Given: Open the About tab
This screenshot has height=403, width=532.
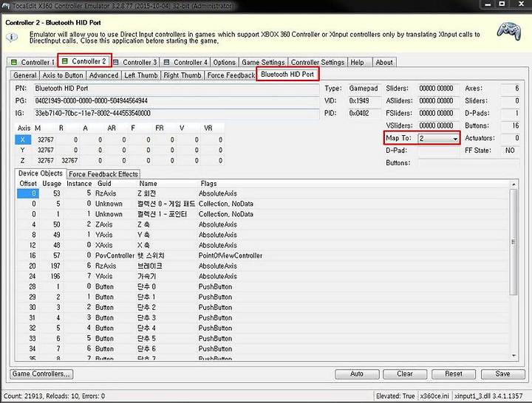Looking at the screenshot, I should pyautogui.click(x=384, y=62).
